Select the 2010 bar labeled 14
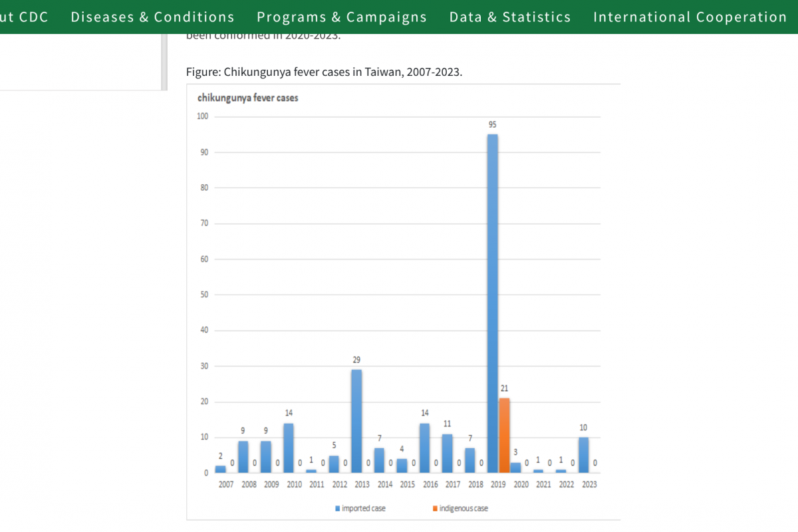 (289, 448)
